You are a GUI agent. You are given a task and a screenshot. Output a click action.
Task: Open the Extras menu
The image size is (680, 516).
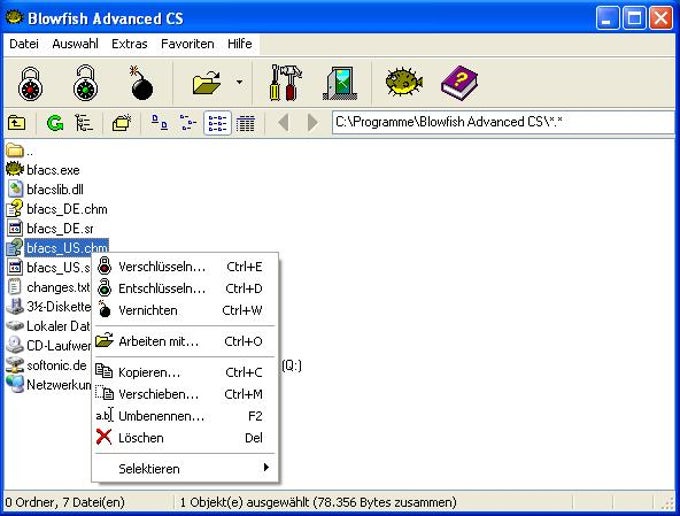(129, 44)
